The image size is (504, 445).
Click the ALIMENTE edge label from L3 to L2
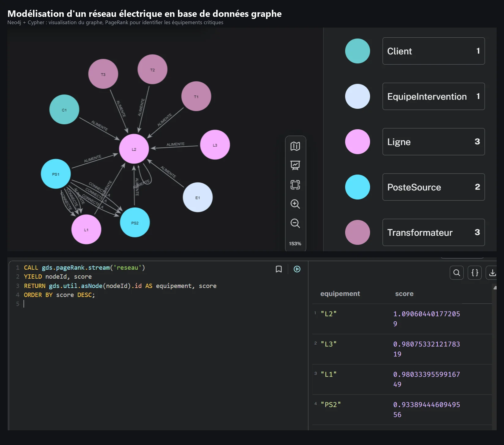click(x=176, y=144)
